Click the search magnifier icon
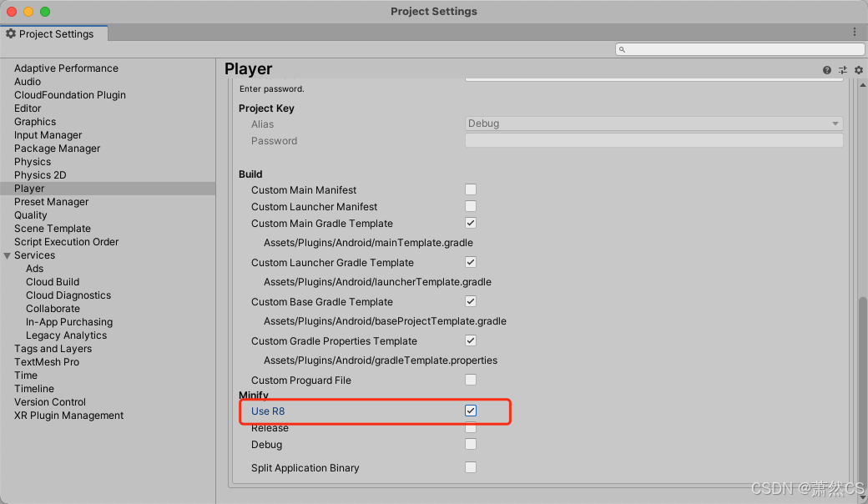 coord(622,49)
